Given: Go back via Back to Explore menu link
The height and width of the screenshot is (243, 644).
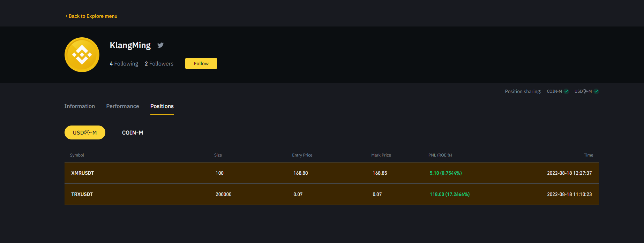Looking at the screenshot, I should [x=91, y=16].
